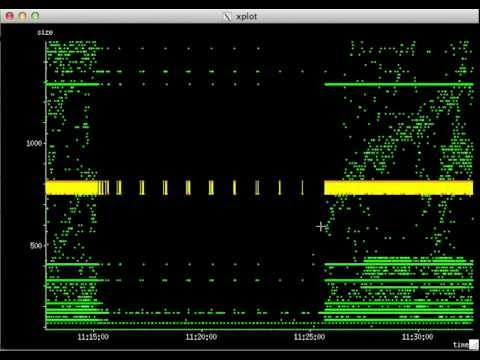The width and height of the screenshot is (480, 360).
Task: Click the 11:30:00 time axis label
Action: (417, 337)
